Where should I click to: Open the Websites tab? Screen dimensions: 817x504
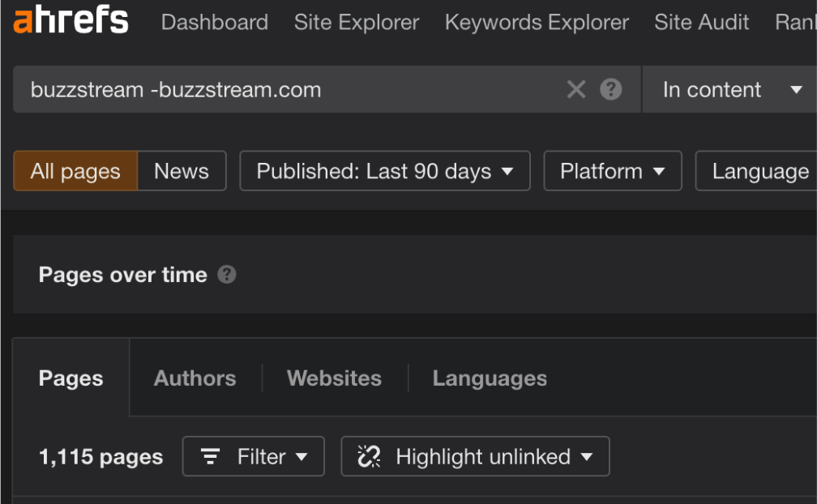(x=333, y=378)
